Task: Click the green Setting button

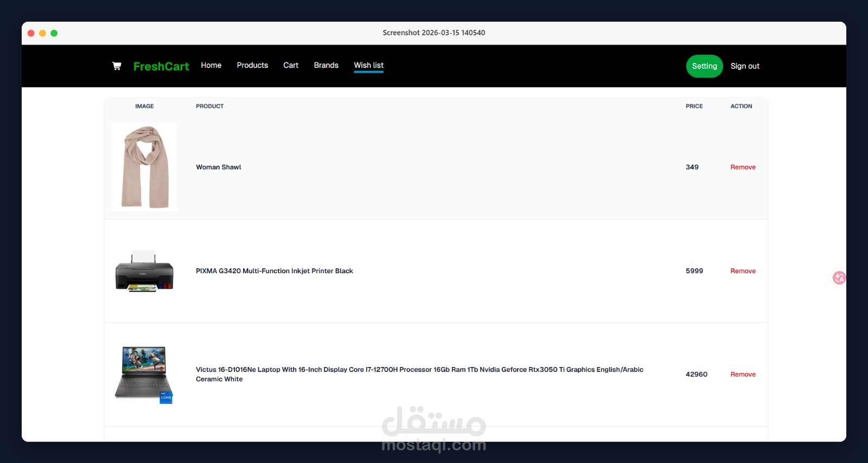Action: point(705,66)
